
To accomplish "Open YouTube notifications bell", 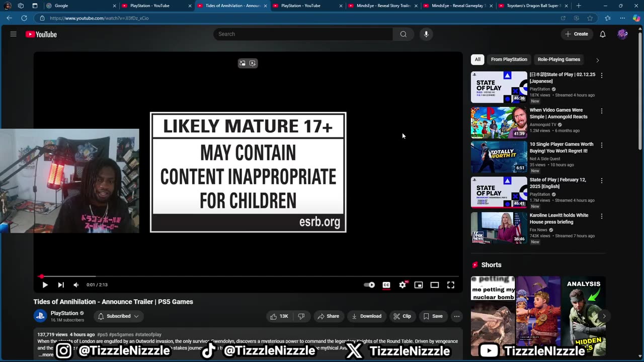I will (x=602, y=34).
